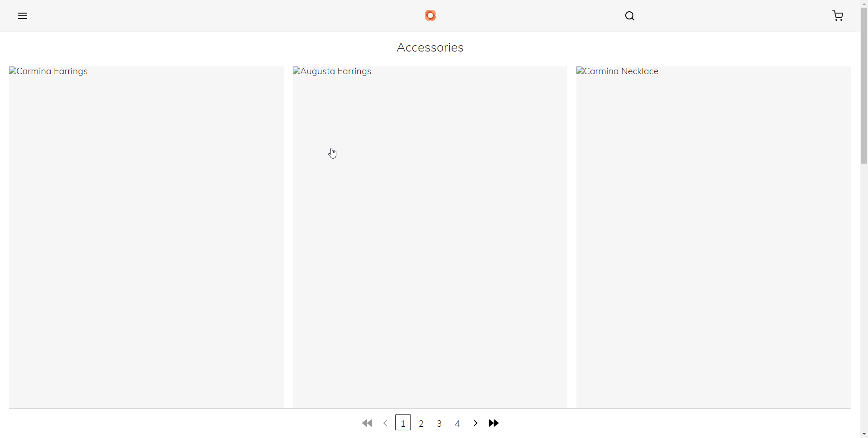The width and height of the screenshot is (868, 438).
Task: Select page 1 in pagination
Action: (x=403, y=423)
